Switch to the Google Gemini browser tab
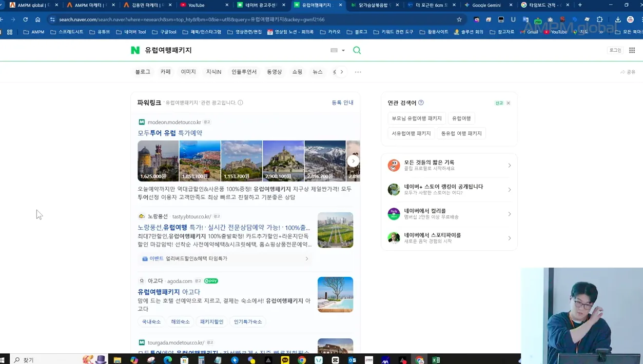The height and width of the screenshot is (364, 643). pyautogui.click(x=488, y=5)
